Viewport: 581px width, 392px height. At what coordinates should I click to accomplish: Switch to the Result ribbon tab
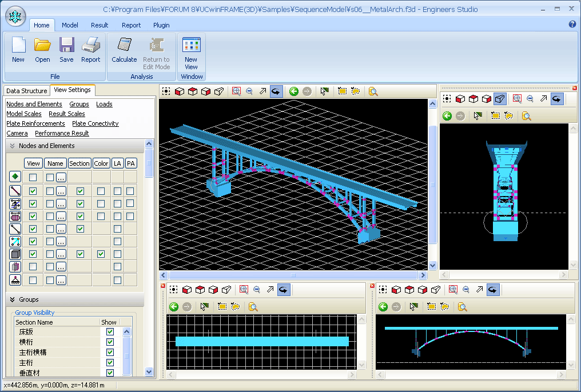100,25
